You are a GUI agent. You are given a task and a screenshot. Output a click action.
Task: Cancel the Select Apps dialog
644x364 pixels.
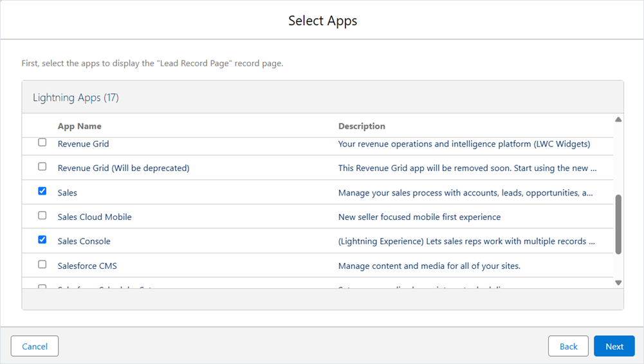[35, 346]
